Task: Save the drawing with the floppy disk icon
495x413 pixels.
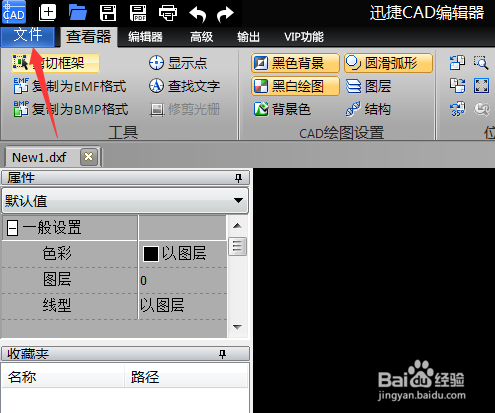Action: [108, 13]
